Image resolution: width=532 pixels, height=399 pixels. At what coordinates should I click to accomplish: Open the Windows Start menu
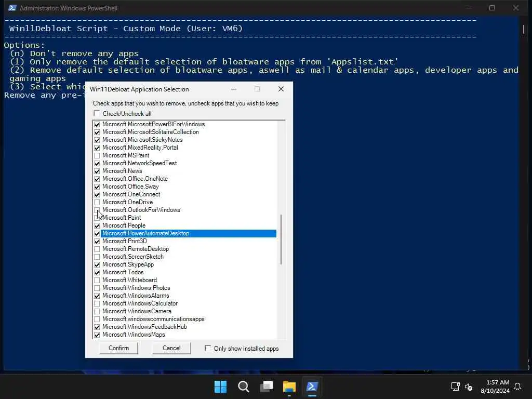tap(220, 387)
